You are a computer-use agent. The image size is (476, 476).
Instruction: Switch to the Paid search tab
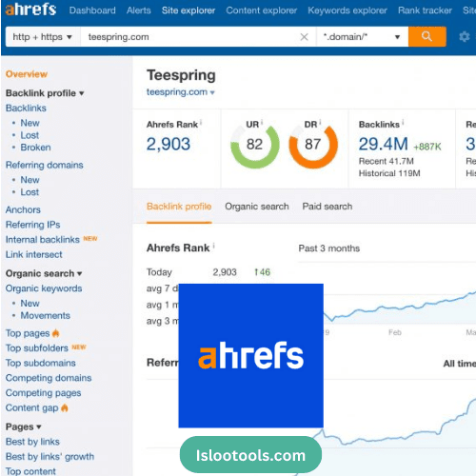click(x=327, y=207)
